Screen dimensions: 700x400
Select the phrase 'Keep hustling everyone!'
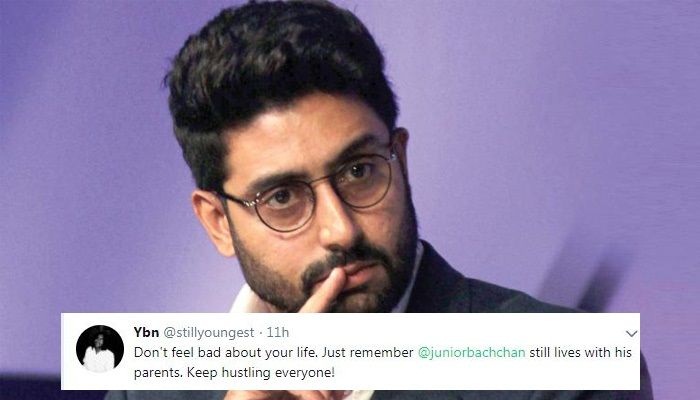click(x=260, y=372)
